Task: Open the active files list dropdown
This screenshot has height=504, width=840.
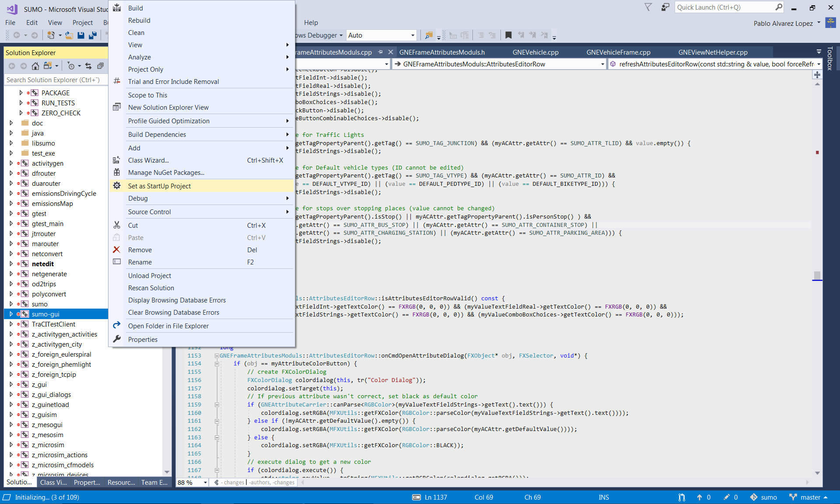Action: tap(819, 52)
